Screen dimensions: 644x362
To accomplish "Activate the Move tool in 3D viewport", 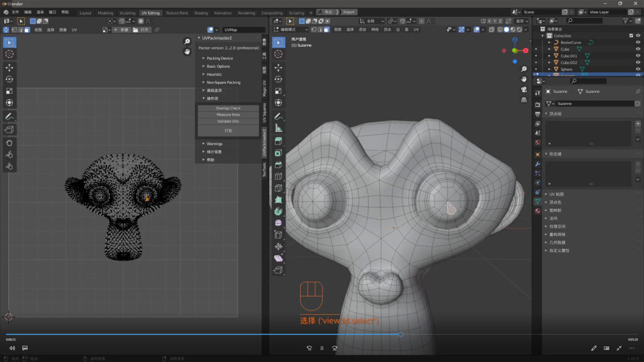I will click(279, 67).
